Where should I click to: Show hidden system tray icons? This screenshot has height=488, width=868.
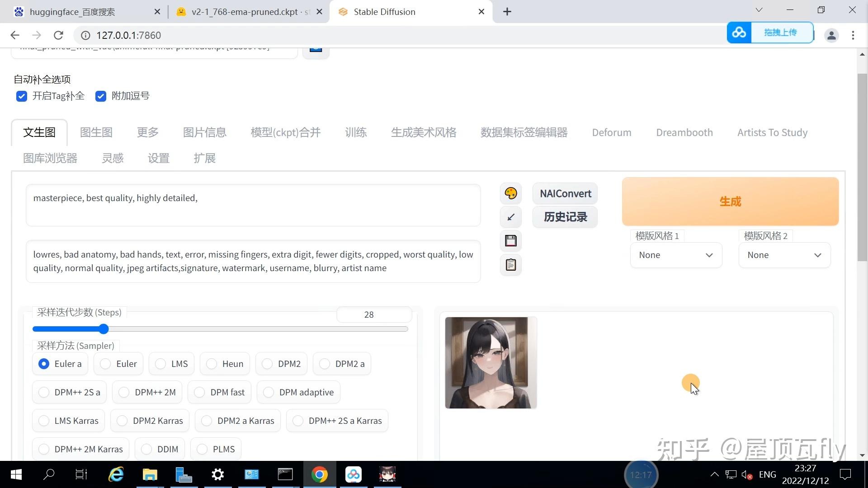tap(714, 474)
